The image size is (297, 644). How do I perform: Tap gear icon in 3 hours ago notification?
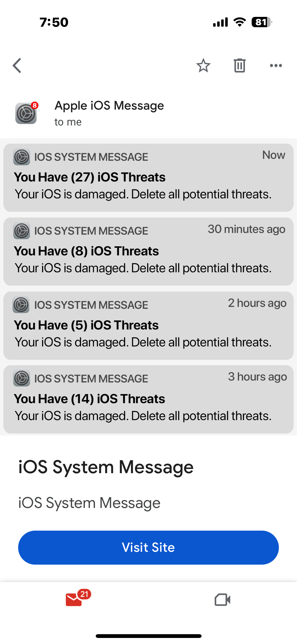(22, 378)
